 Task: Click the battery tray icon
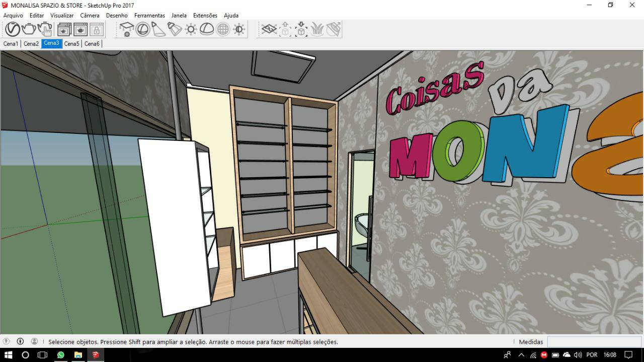[x=555, y=355]
